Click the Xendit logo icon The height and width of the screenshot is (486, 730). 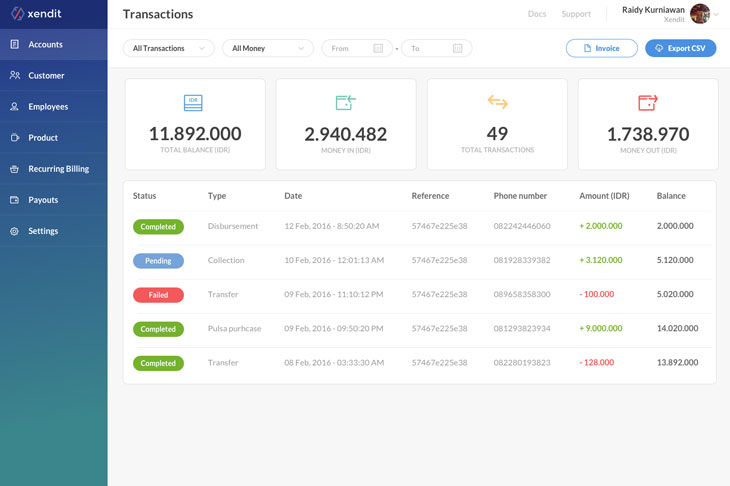[17, 14]
